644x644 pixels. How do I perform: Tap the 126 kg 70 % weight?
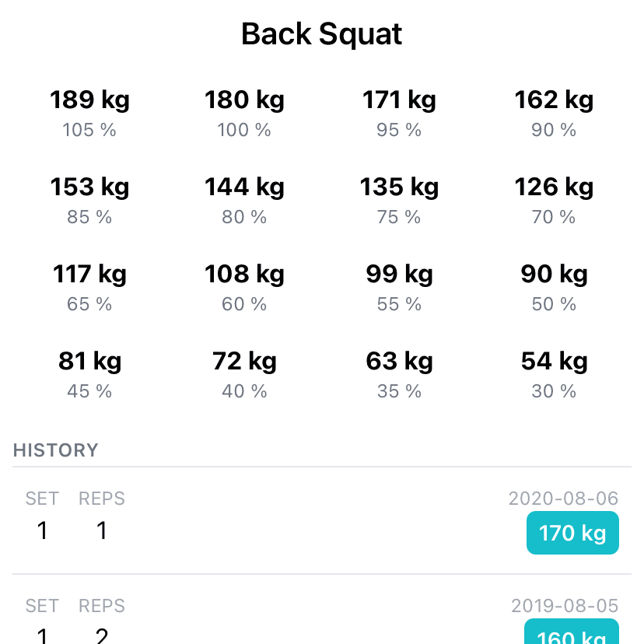[x=554, y=200]
